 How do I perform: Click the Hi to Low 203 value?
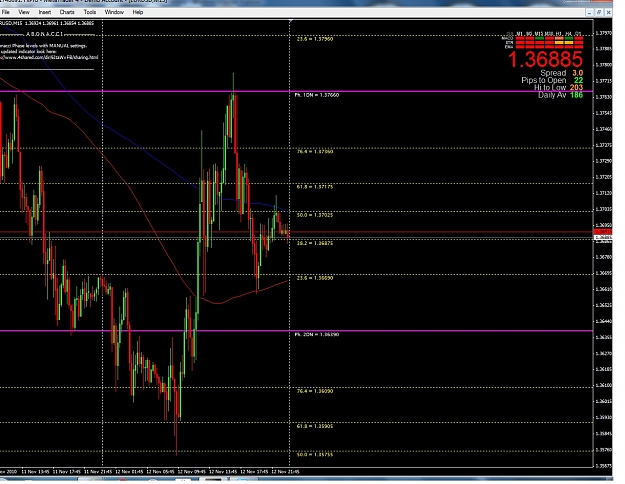point(576,88)
